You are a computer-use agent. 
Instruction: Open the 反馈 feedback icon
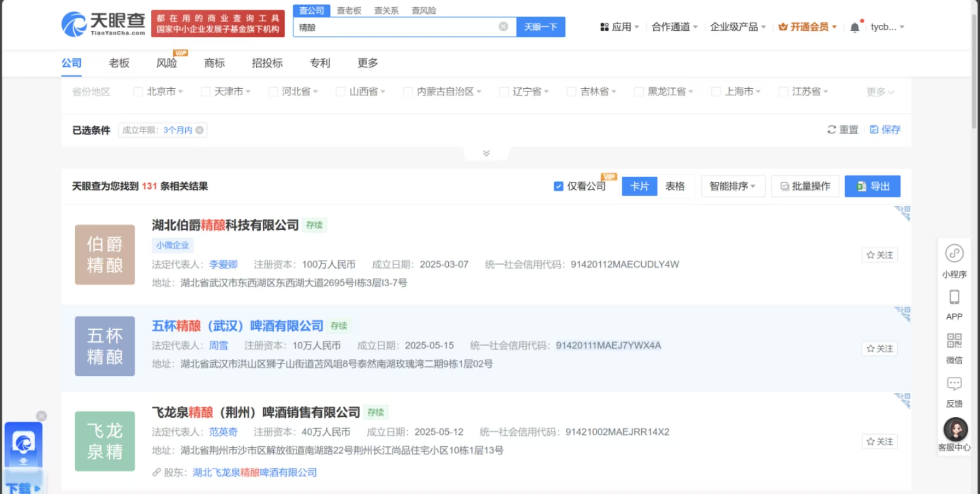click(x=954, y=384)
